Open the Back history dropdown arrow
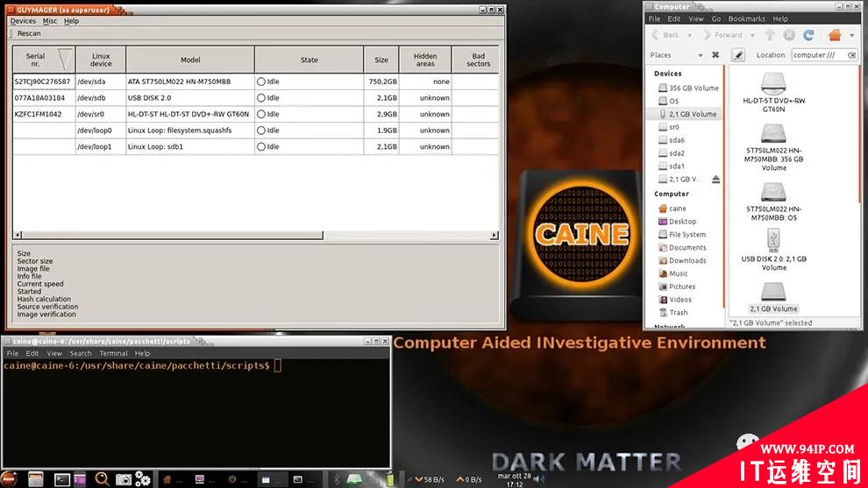 click(x=689, y=35)
